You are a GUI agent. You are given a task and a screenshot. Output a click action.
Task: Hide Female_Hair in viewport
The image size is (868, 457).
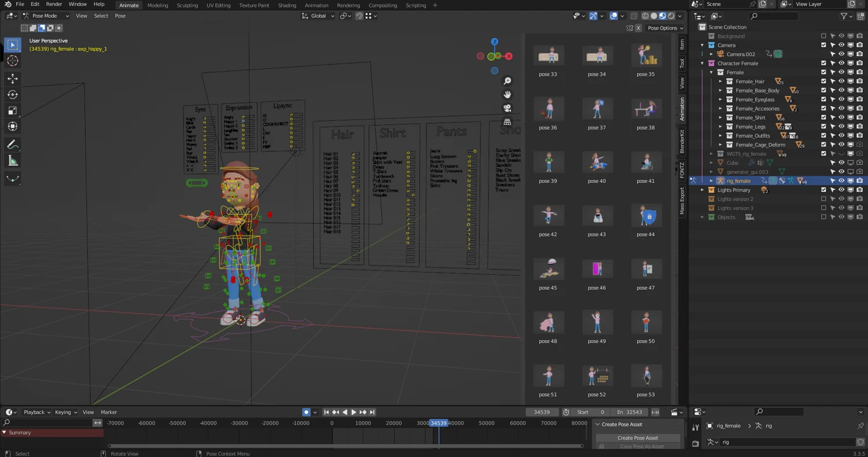pos(842,82)
